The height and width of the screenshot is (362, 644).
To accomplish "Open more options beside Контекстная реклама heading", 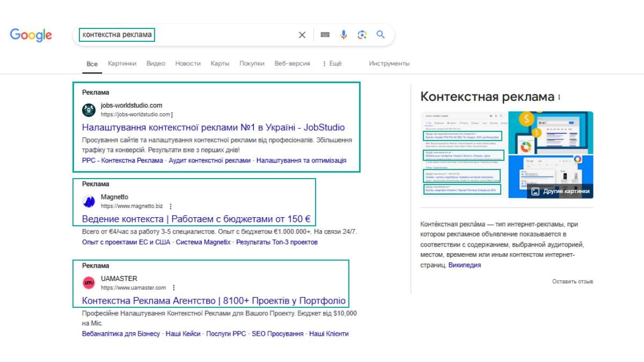I will 559,98.
